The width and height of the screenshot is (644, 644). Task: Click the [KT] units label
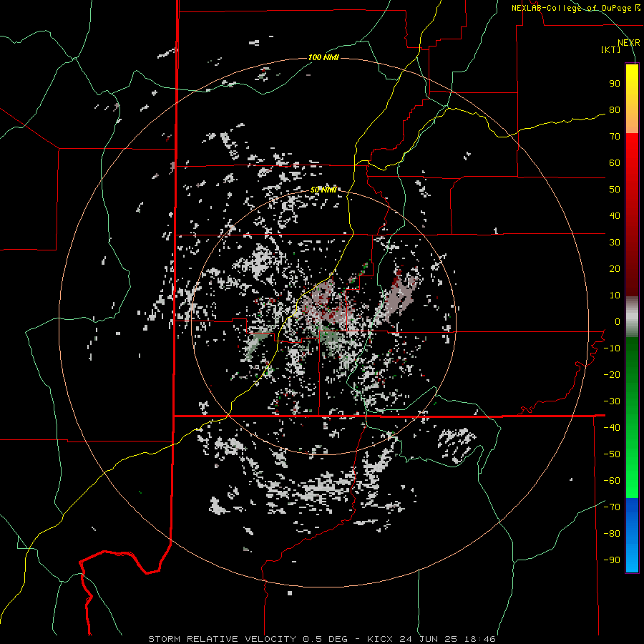click(x=610, y=49)
